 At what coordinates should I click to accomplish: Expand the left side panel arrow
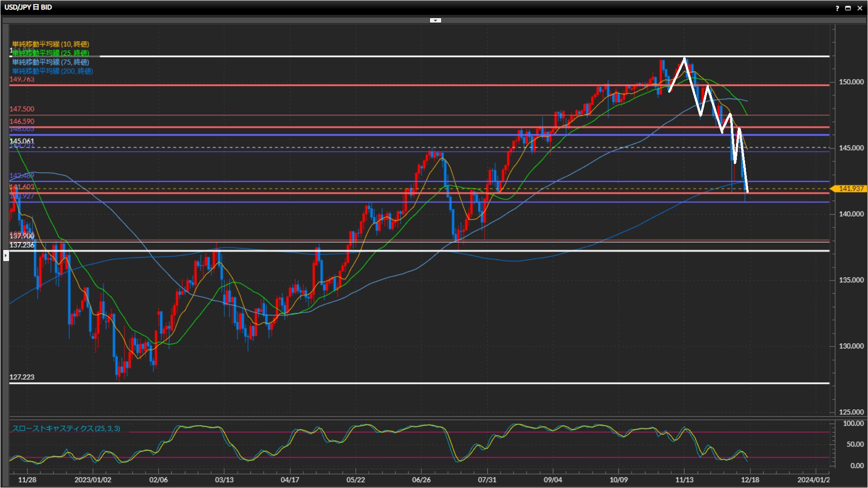(5, 256)
